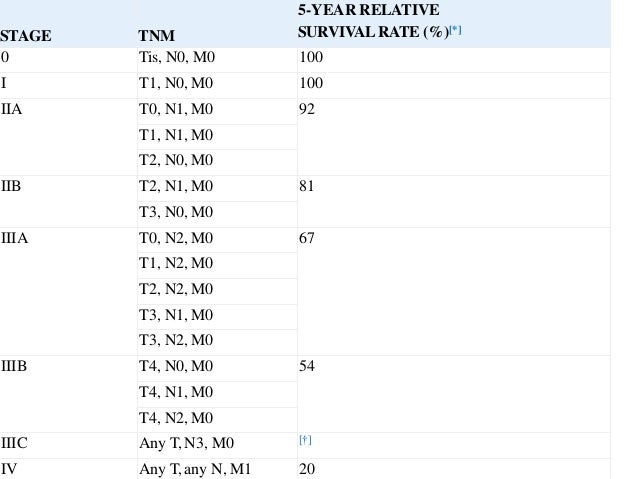This screenshot has width=638, height=479.
Task: Open the asterisk footnote link in header
Action: 455,30
